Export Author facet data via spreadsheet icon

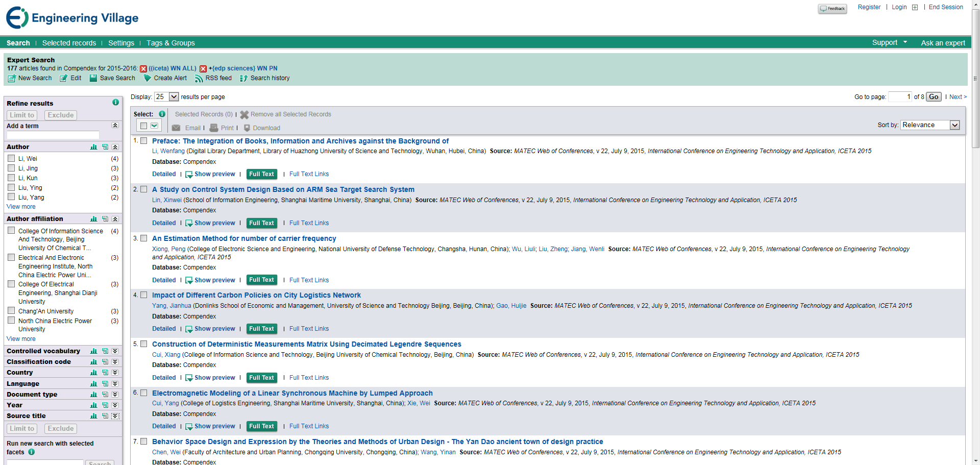pos(105,147)
